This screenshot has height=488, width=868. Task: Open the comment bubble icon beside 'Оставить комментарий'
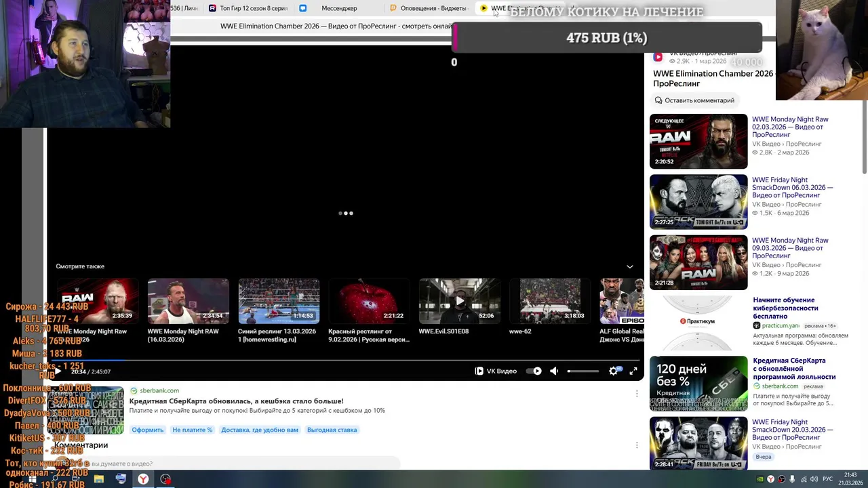point(658,100)
